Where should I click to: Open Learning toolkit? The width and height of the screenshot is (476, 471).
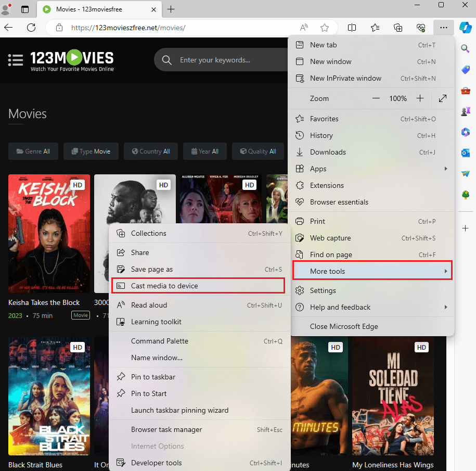[199, 322]
